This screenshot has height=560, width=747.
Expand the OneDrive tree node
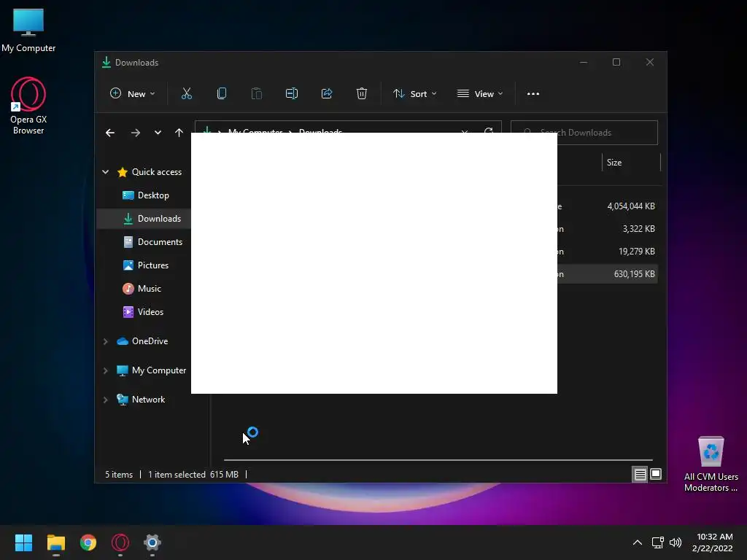(105, 341)
